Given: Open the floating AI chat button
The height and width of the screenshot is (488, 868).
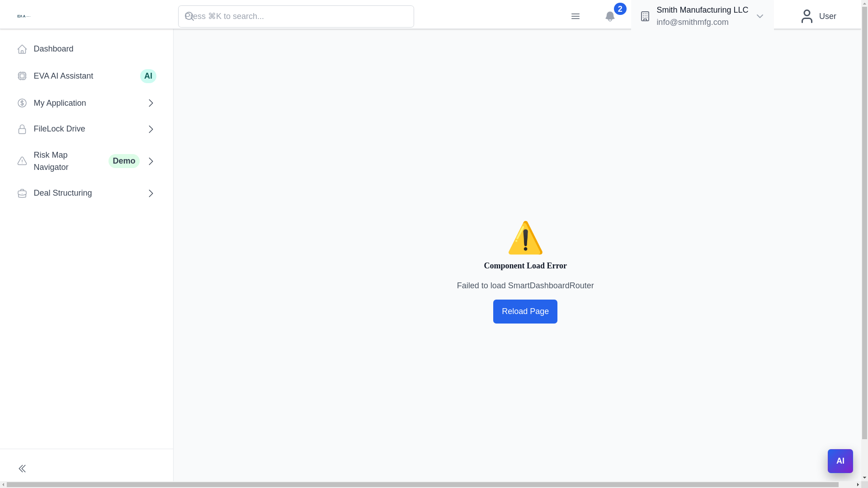Looking at the screenshot, I should pyautogui.click(x=840, y=461).
